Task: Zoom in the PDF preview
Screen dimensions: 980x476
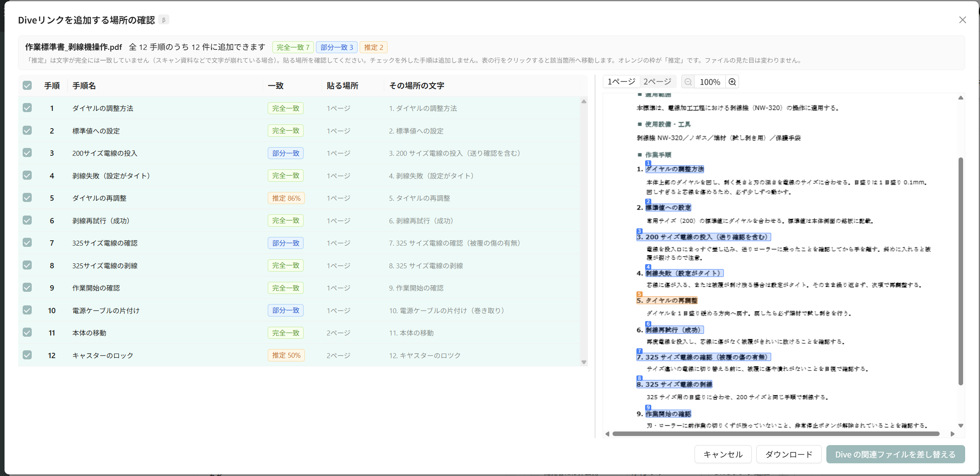Action: pos(732,82)
